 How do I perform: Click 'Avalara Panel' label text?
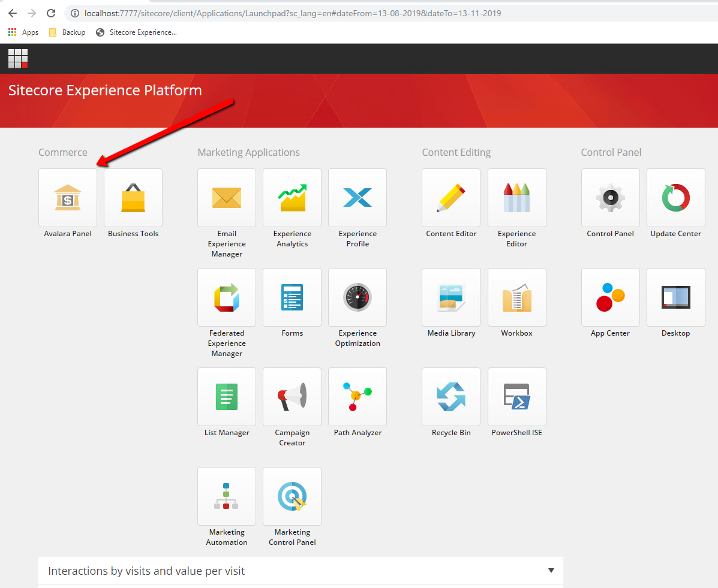[68, 233]
